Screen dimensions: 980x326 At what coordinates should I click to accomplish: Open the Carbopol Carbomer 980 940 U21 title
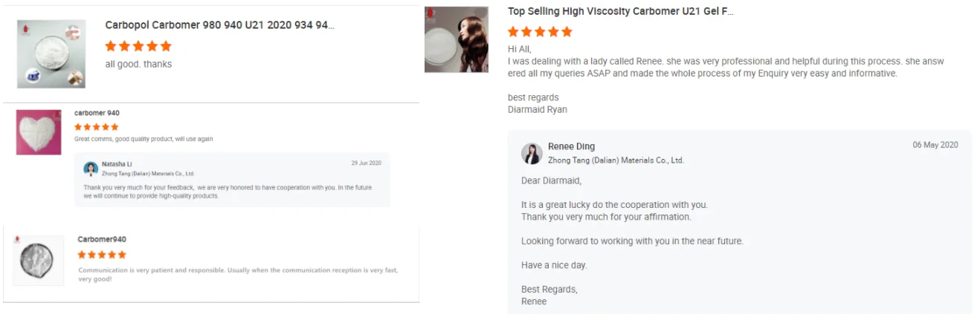coord(219,25)
